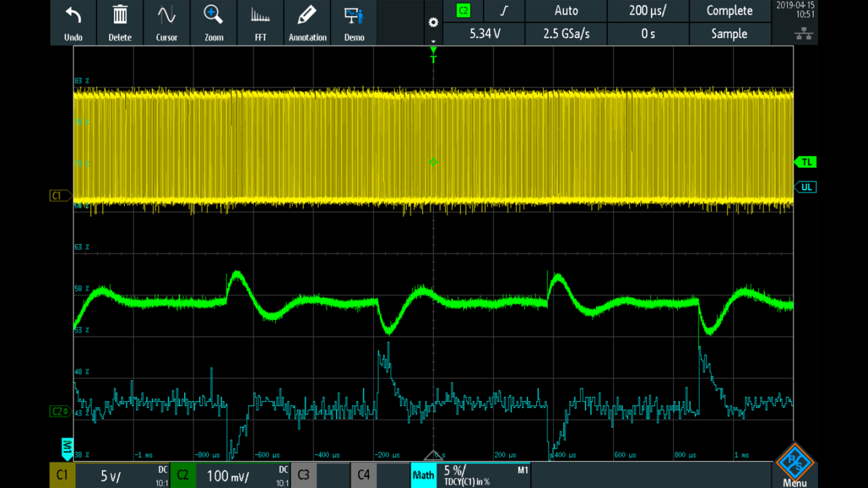Click the zero-time triangle marker on the time axis
Screen dimensions: 868x488
[x=433, y=455]
